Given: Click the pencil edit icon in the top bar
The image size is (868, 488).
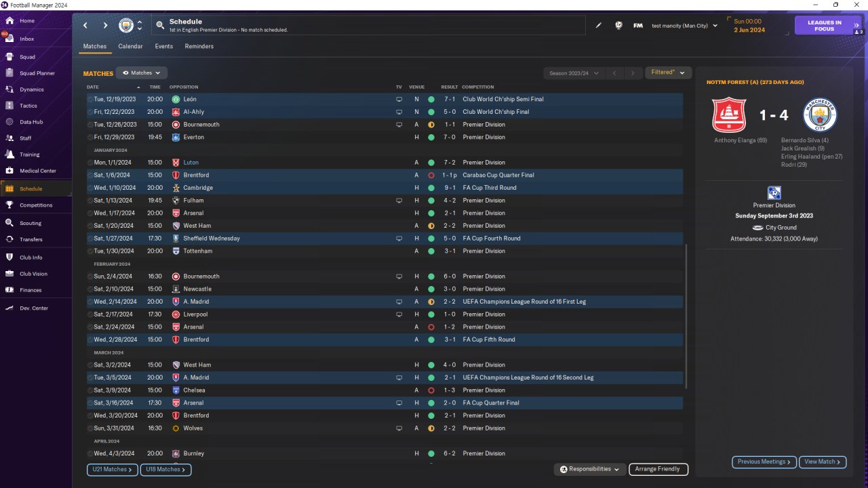Looking at the screenshot, I should click(599, 26).
